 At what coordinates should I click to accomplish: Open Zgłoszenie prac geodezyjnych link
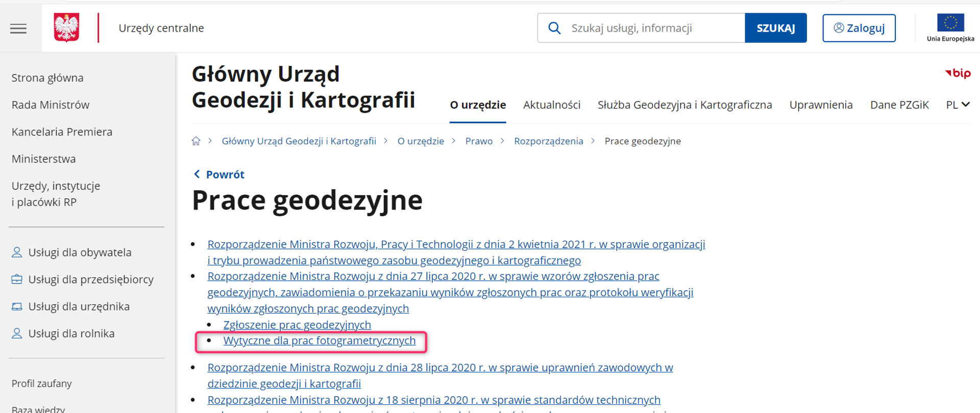pos(297,325)
